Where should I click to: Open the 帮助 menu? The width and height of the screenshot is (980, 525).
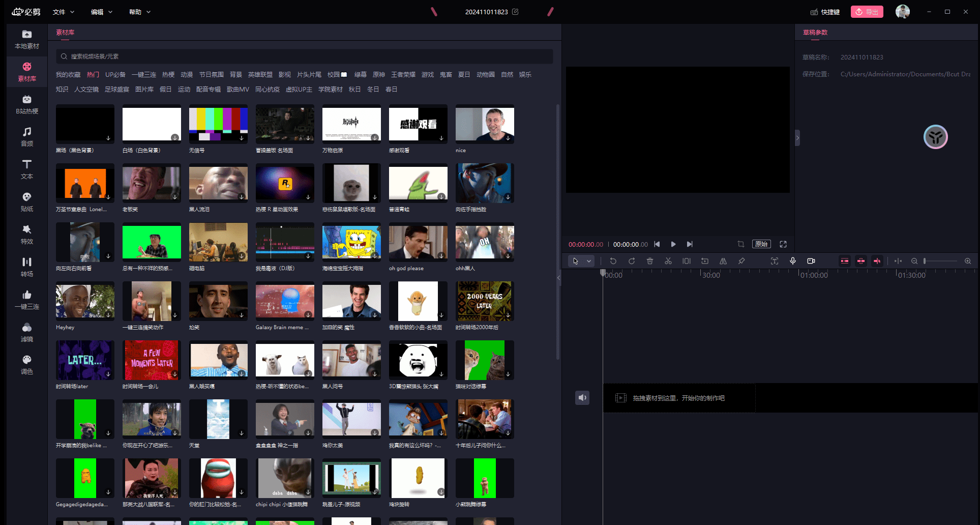139,12
